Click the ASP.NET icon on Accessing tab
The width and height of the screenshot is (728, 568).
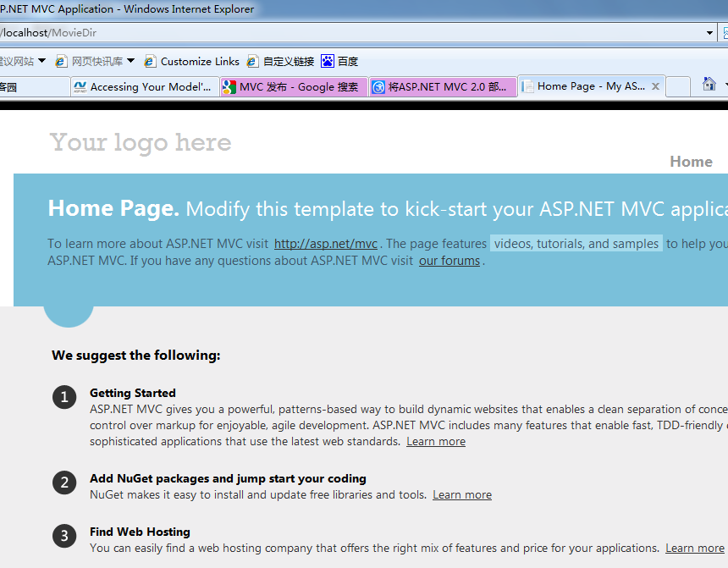click(x=80, y=87)
